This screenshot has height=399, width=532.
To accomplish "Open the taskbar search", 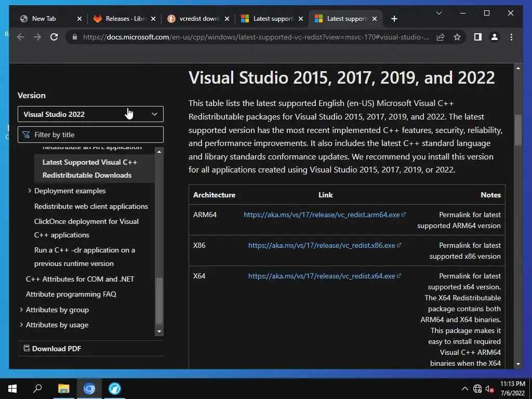I will pos(37,389).
